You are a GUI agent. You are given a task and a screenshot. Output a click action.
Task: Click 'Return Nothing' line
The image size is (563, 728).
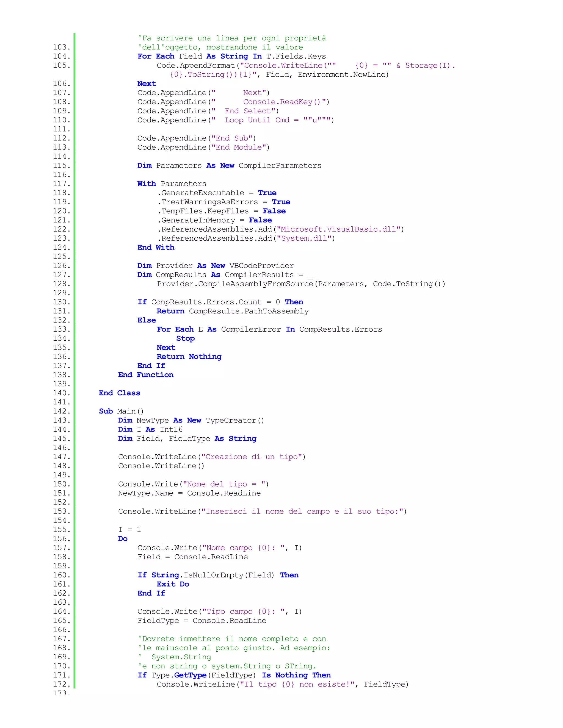click(189, 357)
